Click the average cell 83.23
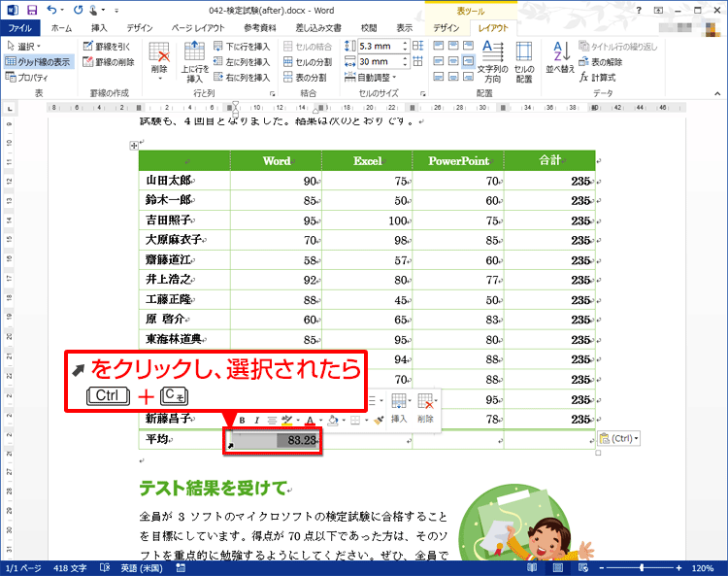 276,440
